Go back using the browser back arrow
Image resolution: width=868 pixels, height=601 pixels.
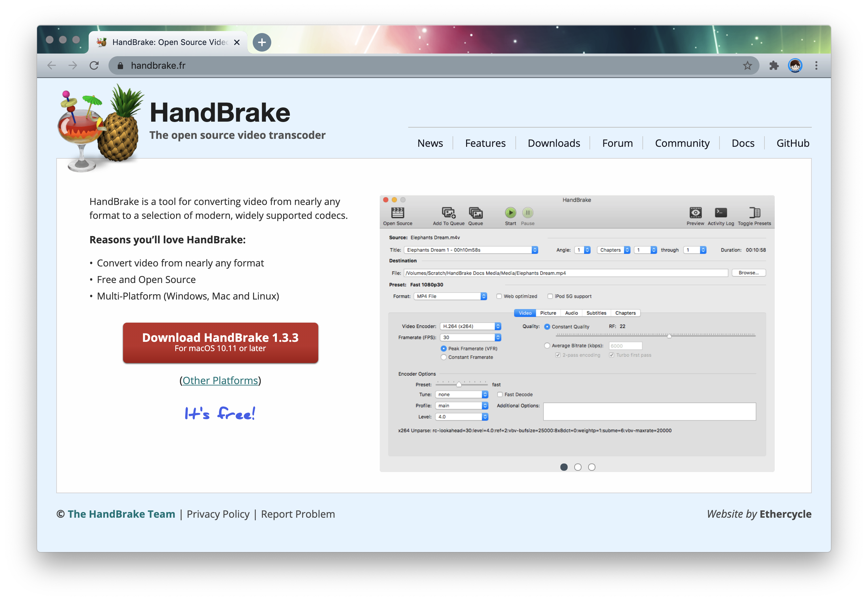tap(51, 65)
